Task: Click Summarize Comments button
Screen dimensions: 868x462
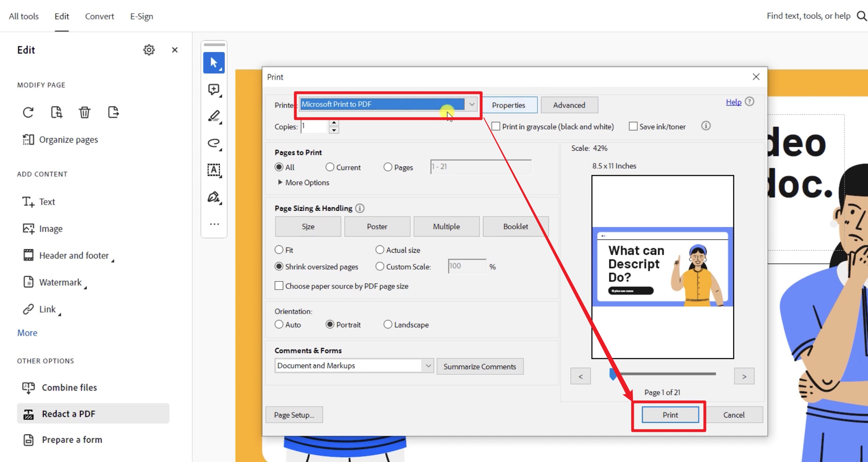Action: 480,366
